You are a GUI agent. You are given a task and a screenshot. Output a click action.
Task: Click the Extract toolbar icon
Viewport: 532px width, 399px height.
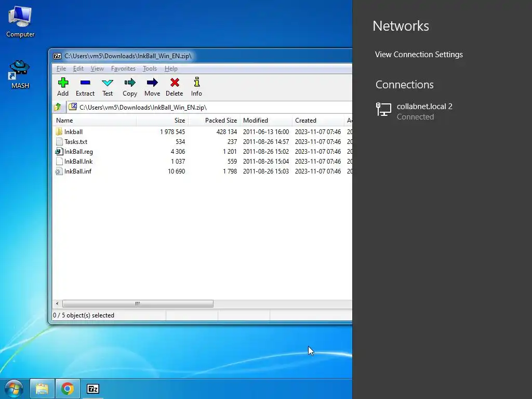click(85, 83)
